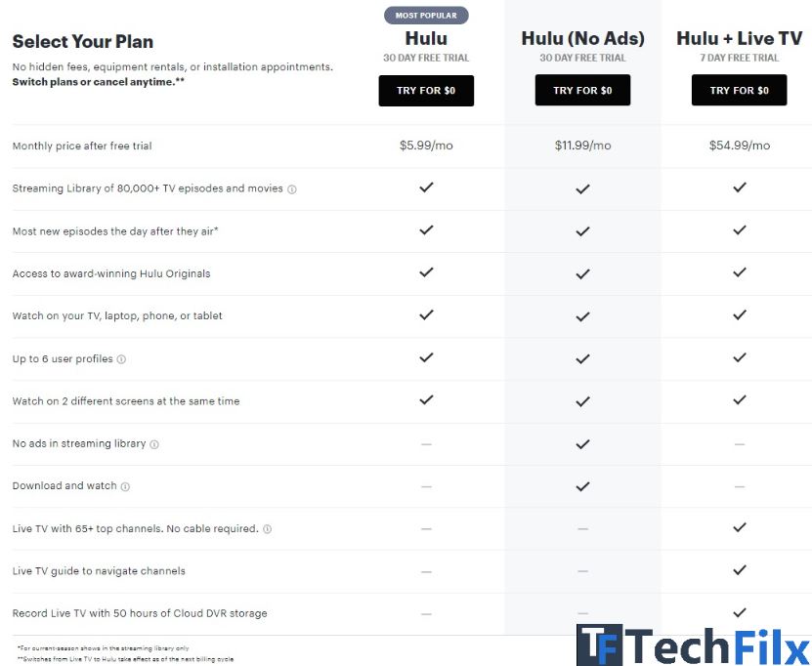Try Hulu (No Ads) for $0

coord(582,90)
